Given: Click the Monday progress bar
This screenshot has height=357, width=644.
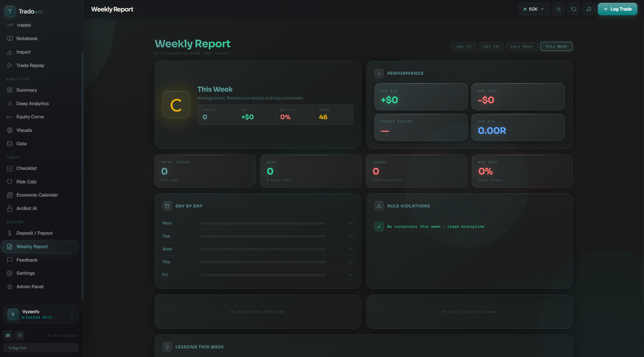Looking at the screenshot, I should 263,223.
